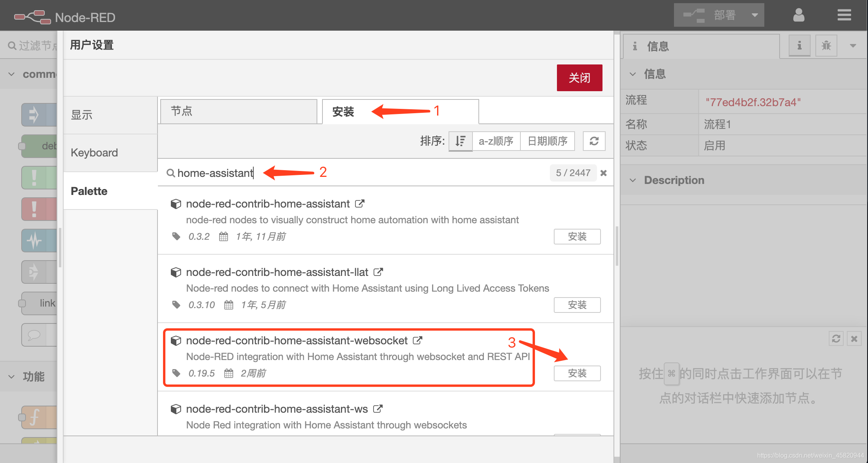
Task: Clear the module search with X icon
Action: pos(604,173)
